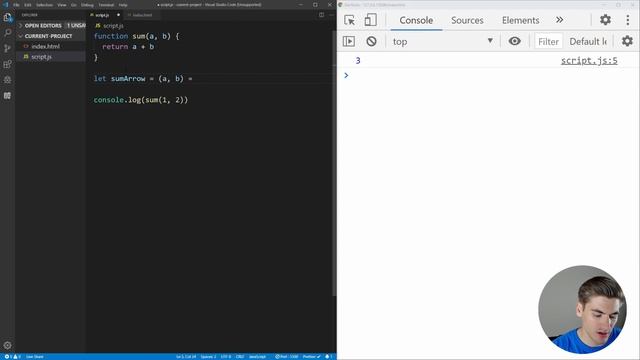
Task: Open the Source Control view
Action: pyautogui.click(x=7, y=48)
